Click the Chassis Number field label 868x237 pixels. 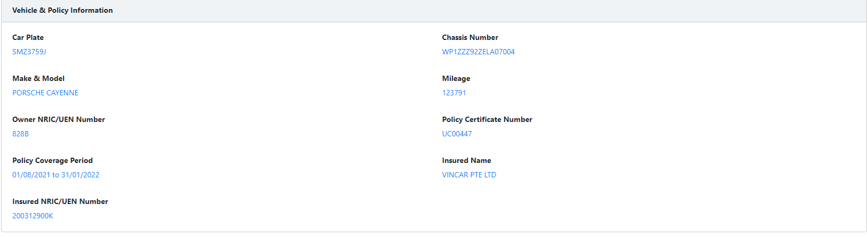[470, 37]
